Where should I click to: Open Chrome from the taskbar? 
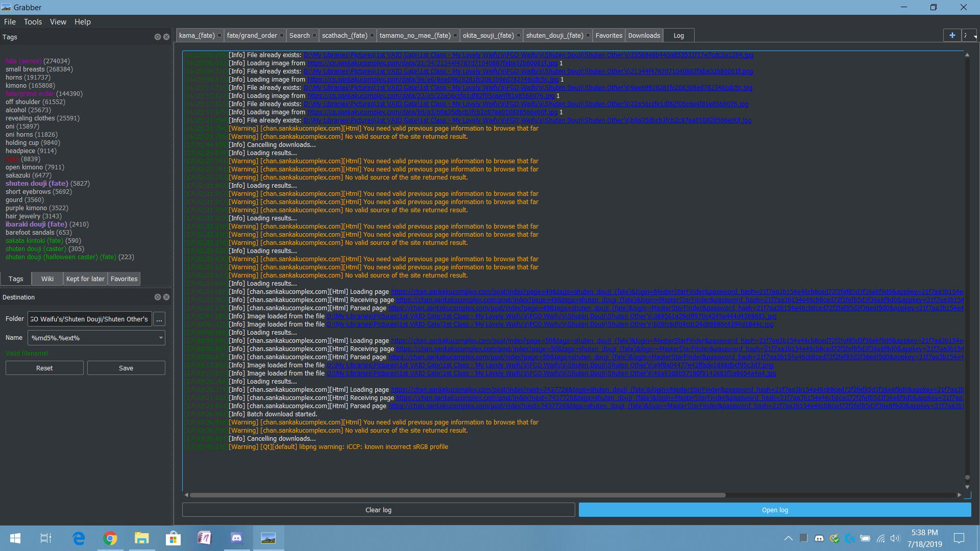point(110,538)
